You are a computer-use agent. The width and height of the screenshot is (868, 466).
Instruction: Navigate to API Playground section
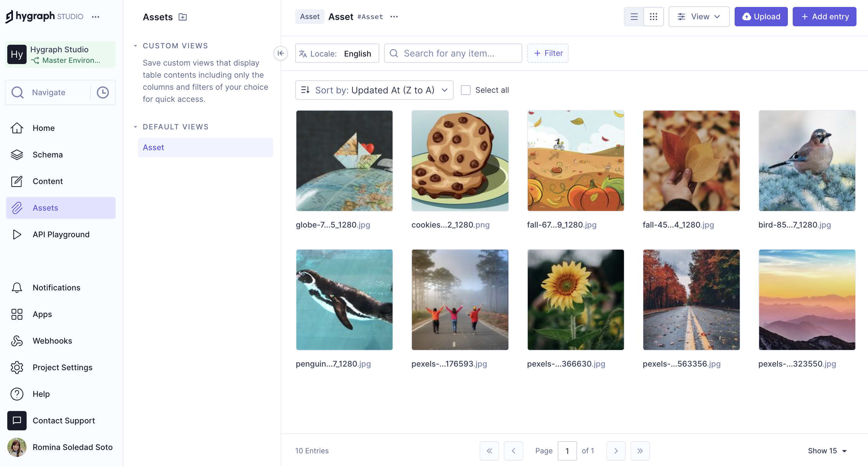point(61,234)
